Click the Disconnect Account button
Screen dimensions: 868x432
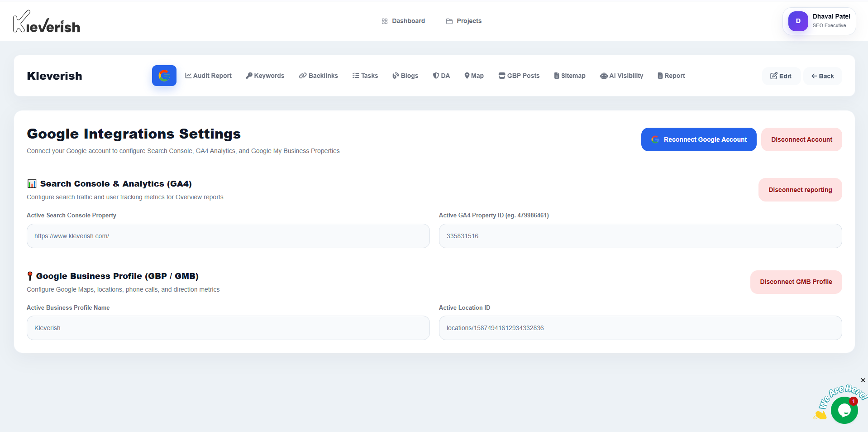(801, 139)
